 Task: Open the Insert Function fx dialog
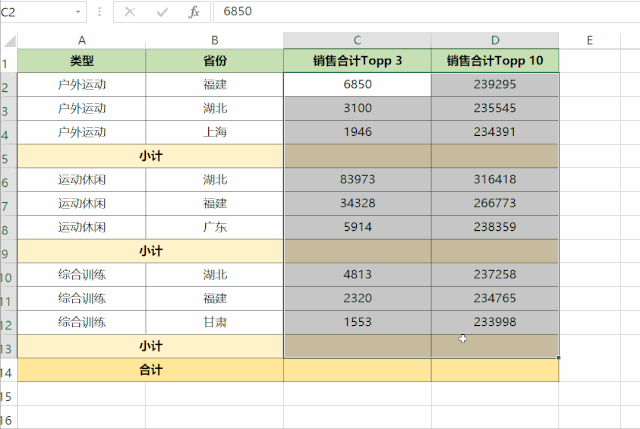[194, 12]
